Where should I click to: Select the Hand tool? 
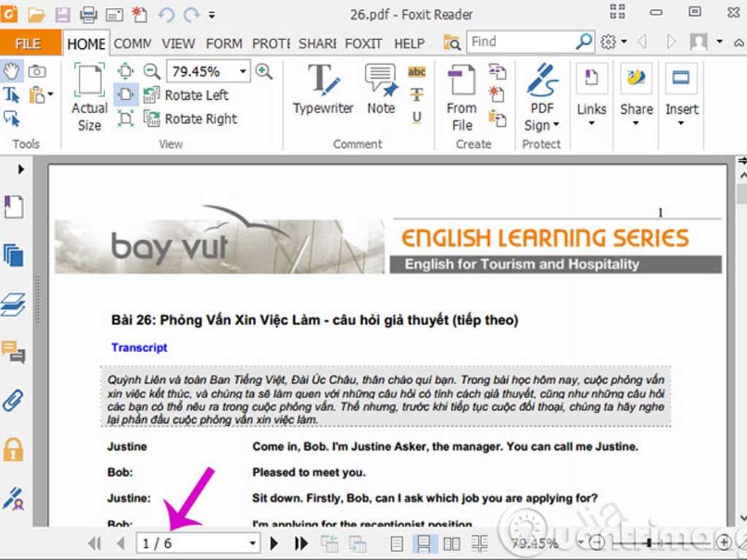point(12,71)
